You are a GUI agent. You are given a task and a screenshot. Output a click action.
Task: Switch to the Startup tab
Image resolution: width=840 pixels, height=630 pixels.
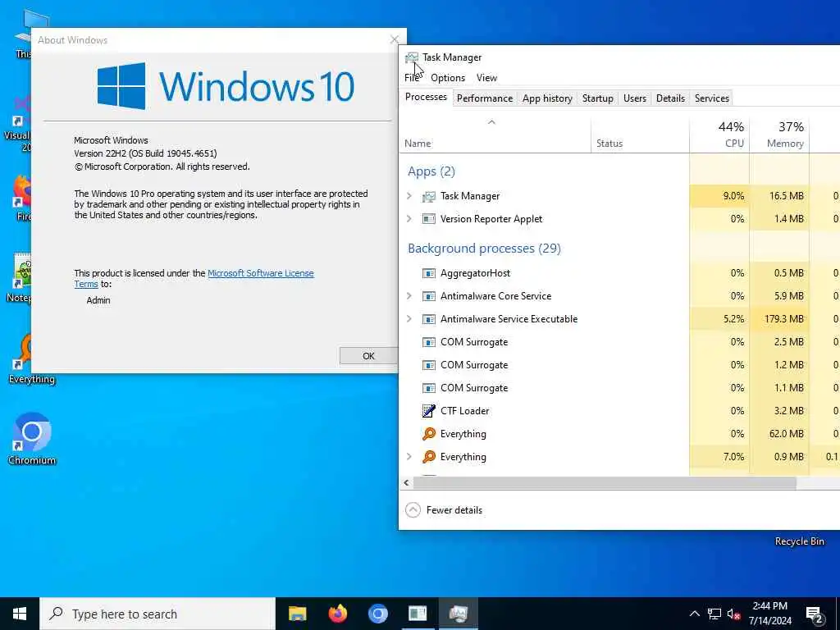[598, 98]
